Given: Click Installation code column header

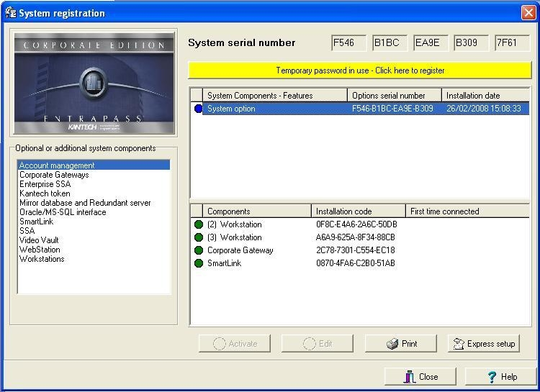Looking at the screenshot, I should click(358, 211).
